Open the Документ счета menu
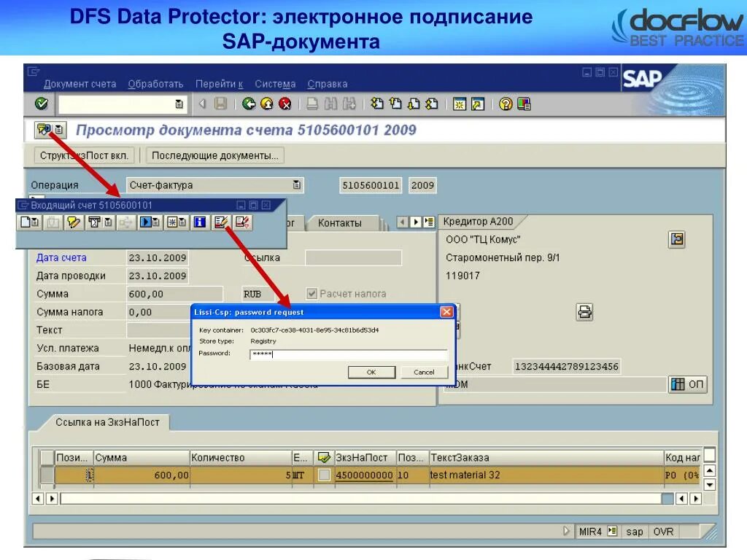The image size is (747, 560). [x=80, y=85]
